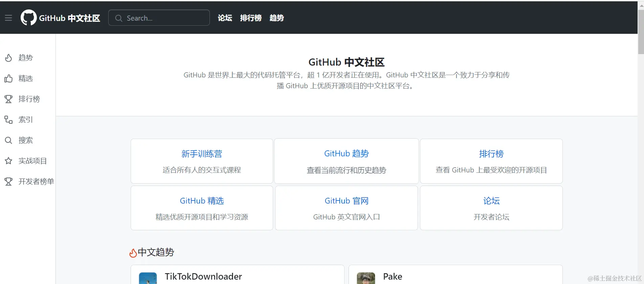This screenshot has height=284, width=644.
Task: Select 排行榜 in the left sidebar
Action: (29, 99)
